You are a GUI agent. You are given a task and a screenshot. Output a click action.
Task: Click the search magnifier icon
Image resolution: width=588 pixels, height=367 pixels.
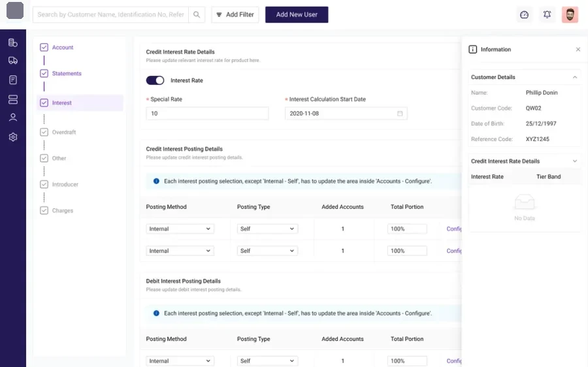click(197, 14)
